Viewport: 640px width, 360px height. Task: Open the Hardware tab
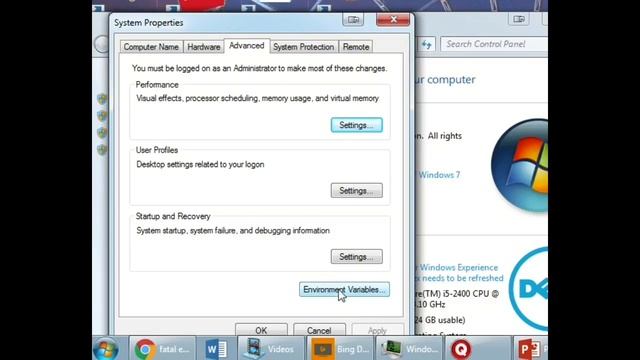pyautogui.click(x=204, y=47)
